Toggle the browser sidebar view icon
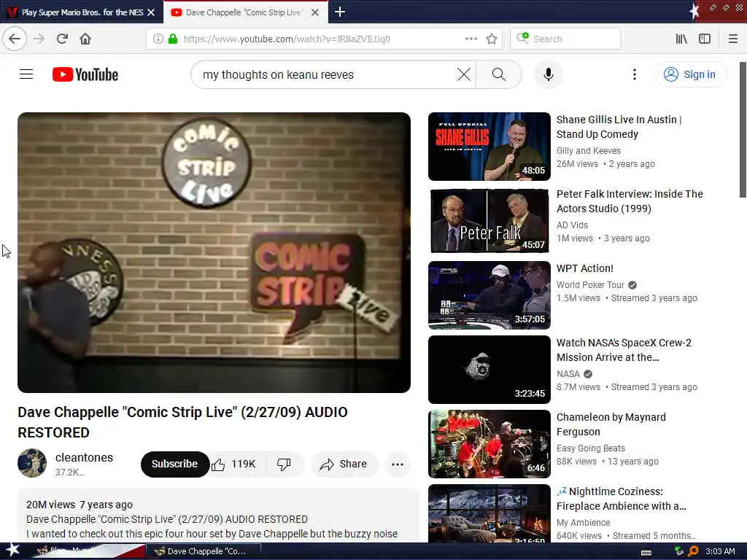Screen dimensions: 747x560 point(705,39)
